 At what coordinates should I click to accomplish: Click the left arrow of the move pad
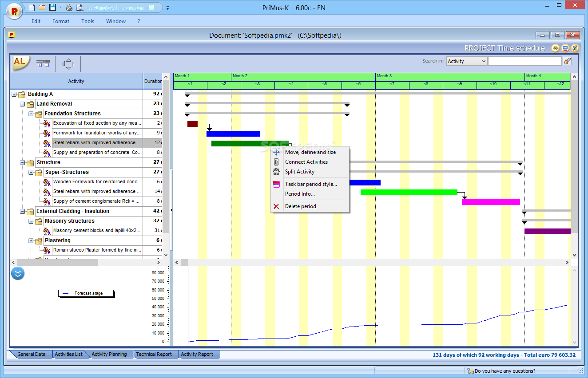[x=64, y=64]
